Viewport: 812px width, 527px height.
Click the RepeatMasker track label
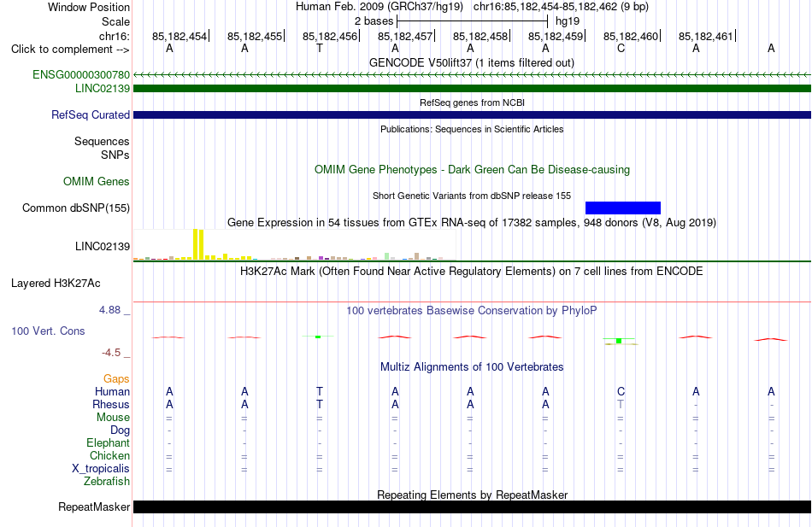pos(94,507)
